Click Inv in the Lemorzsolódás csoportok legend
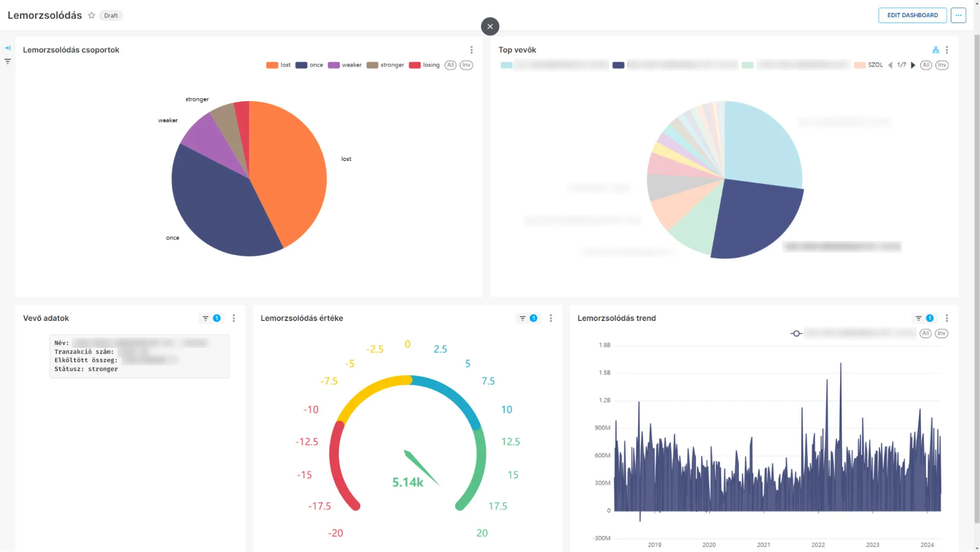This screenshot has width=980, height=552. (x=466, y=65)
